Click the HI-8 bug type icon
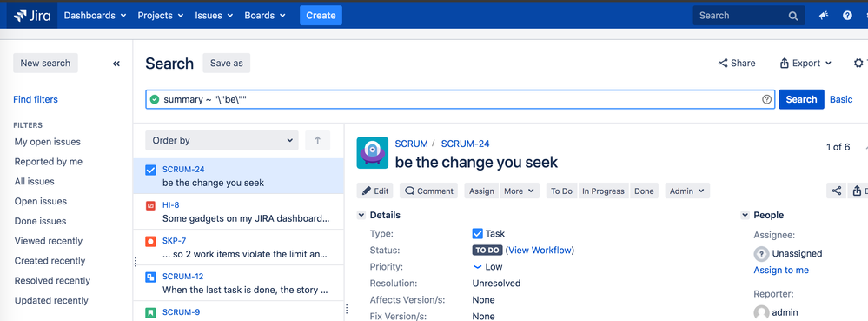The height and width of the screenshot is (321, 868). (150, 205)
